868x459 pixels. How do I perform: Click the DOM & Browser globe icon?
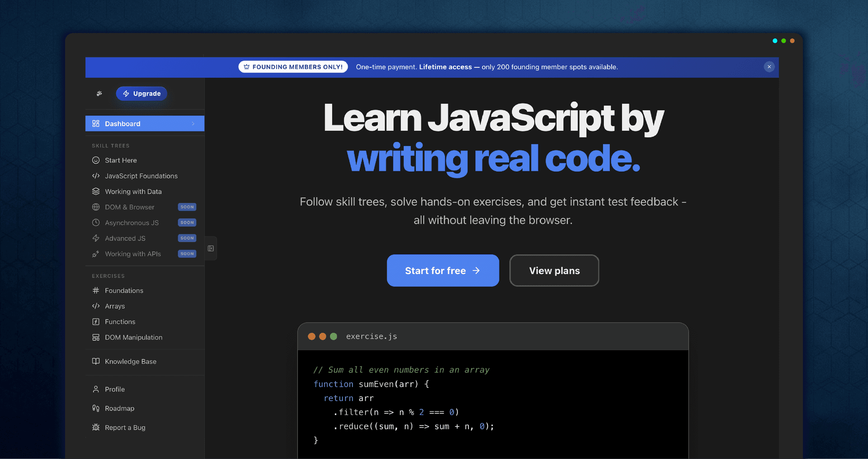[x=96, y=207]
